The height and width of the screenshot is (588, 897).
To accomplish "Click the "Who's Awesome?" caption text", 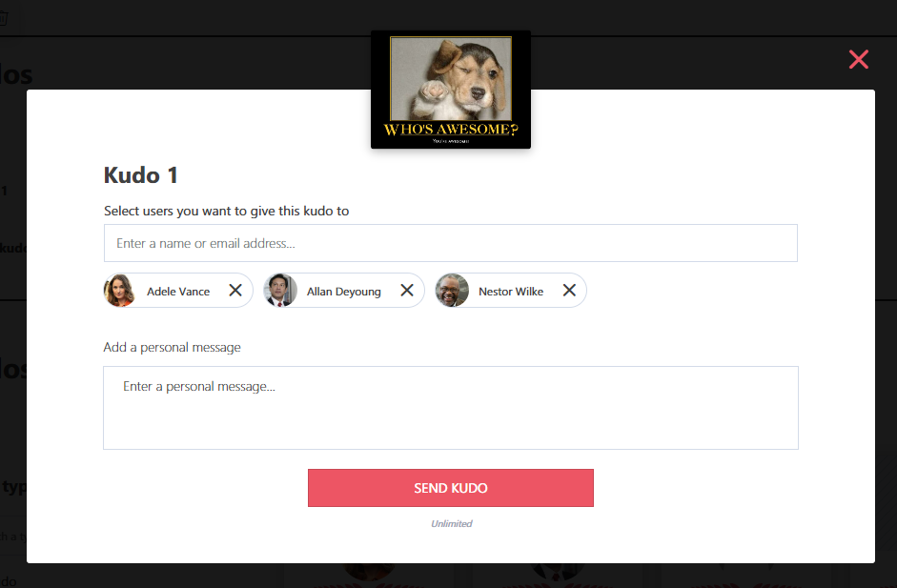I will click(x=451, y=130).
